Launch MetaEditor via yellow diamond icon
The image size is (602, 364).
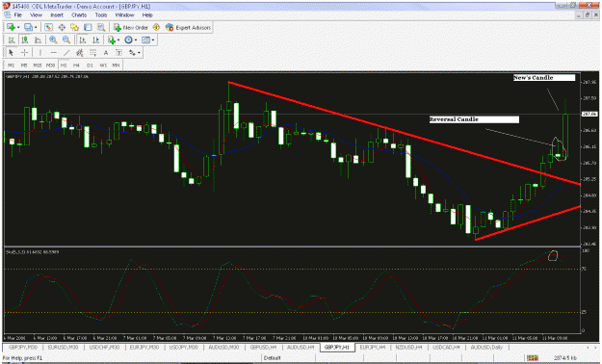coord(156,27)
